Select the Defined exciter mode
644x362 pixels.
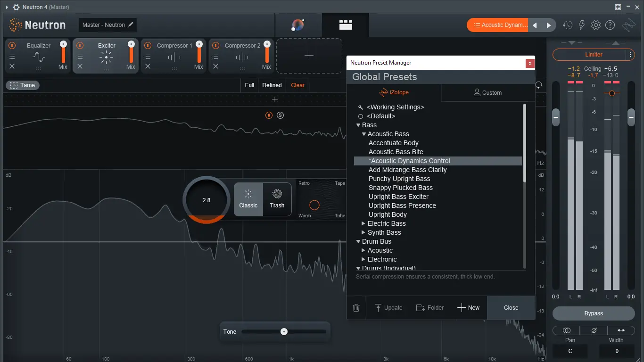click(272, 85)
